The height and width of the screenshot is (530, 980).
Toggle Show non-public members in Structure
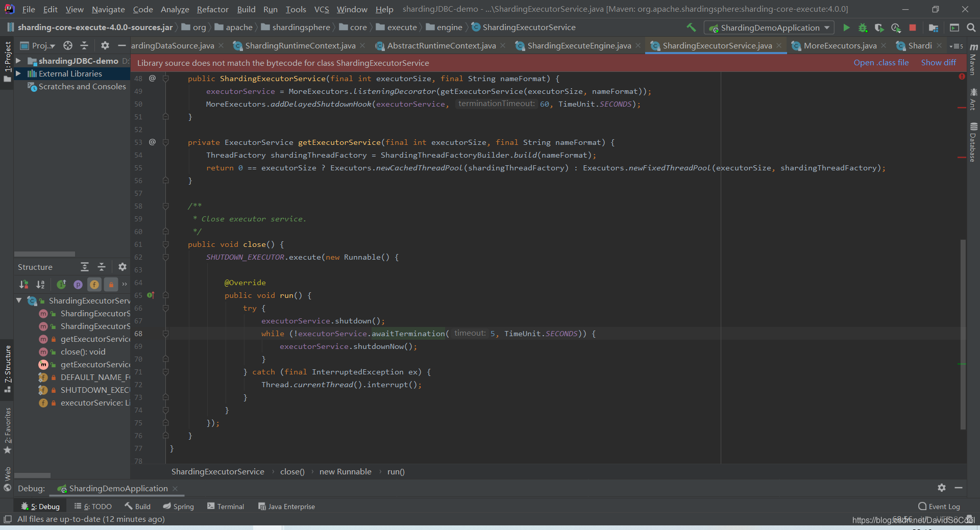111,284
